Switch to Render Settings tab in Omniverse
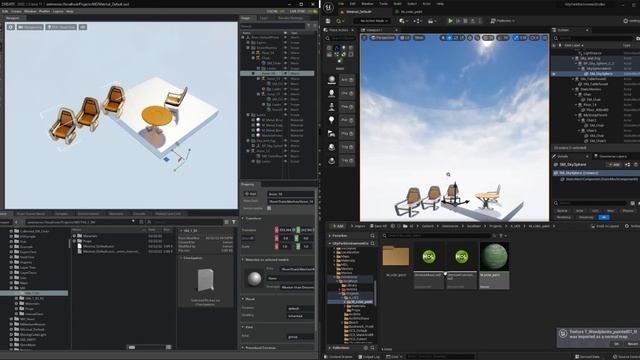The width and height of the screenshot is (640, 360). 290,18
